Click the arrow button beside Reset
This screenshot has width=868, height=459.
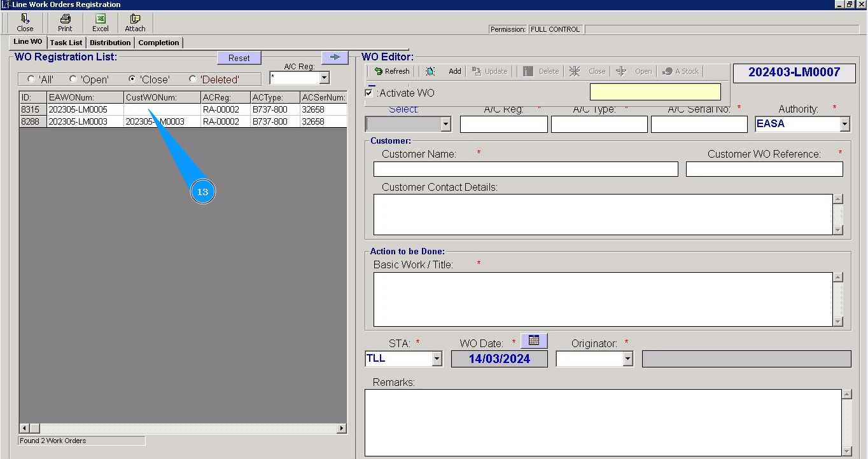pos(335,57)
